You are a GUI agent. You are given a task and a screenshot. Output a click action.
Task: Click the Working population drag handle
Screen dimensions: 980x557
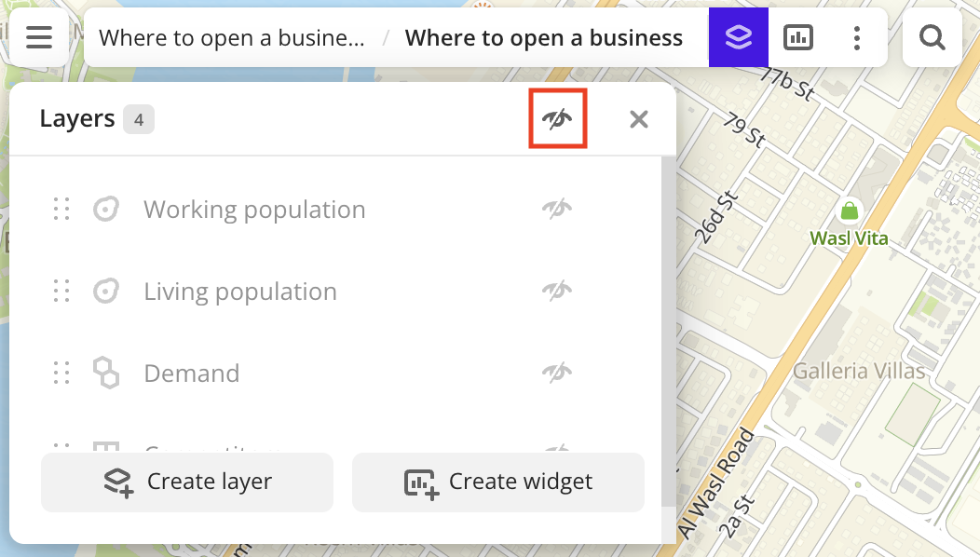61,209
